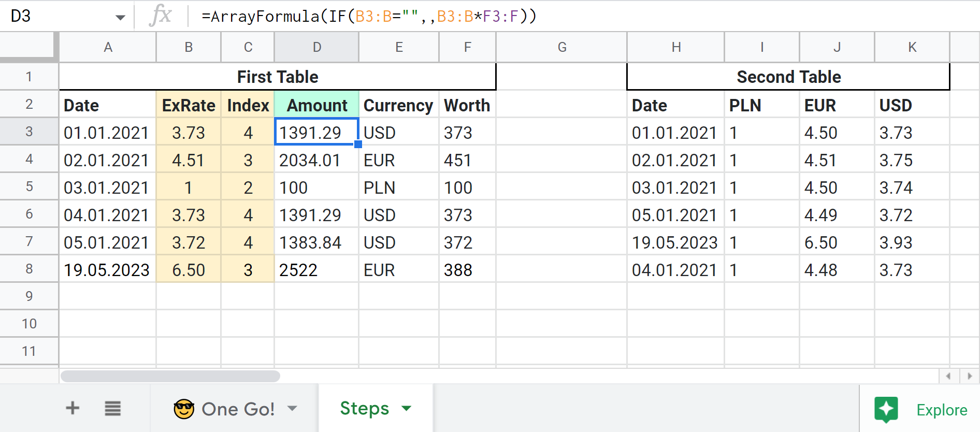Click Index cell 2 in row 5
Image resolution: width=980 pixels, height=432 pixels.
point(248,188)
